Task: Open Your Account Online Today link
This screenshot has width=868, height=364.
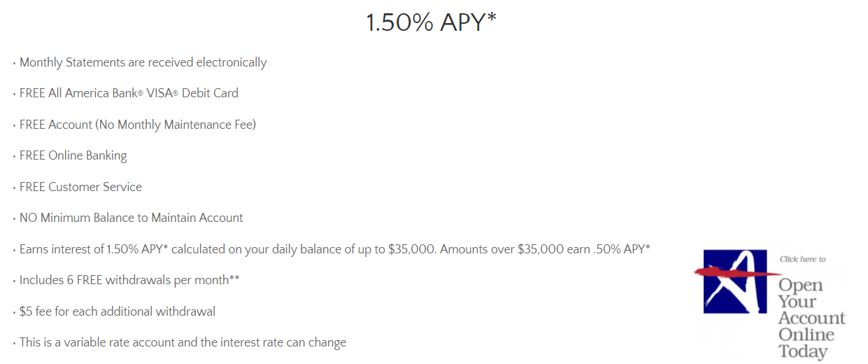Action: (811, 318)
